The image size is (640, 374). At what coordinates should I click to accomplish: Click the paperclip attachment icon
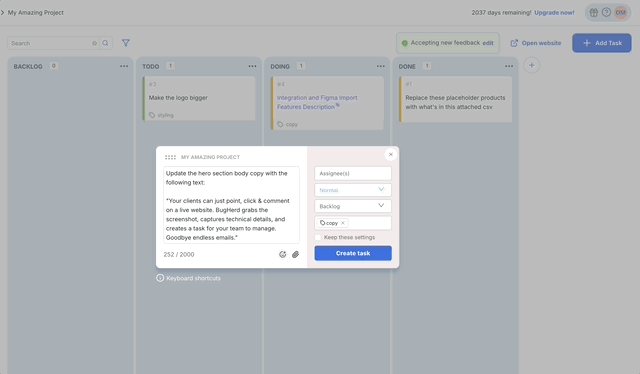point(296,254)
